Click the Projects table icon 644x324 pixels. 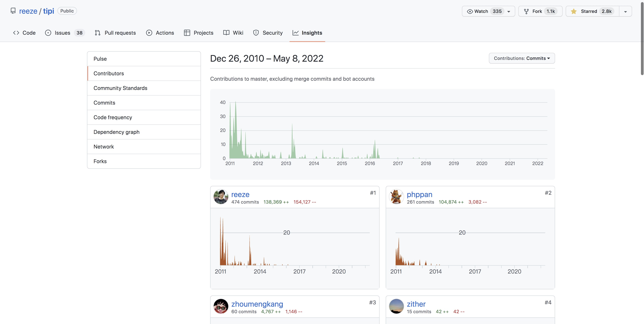click(x=187, y=33)
